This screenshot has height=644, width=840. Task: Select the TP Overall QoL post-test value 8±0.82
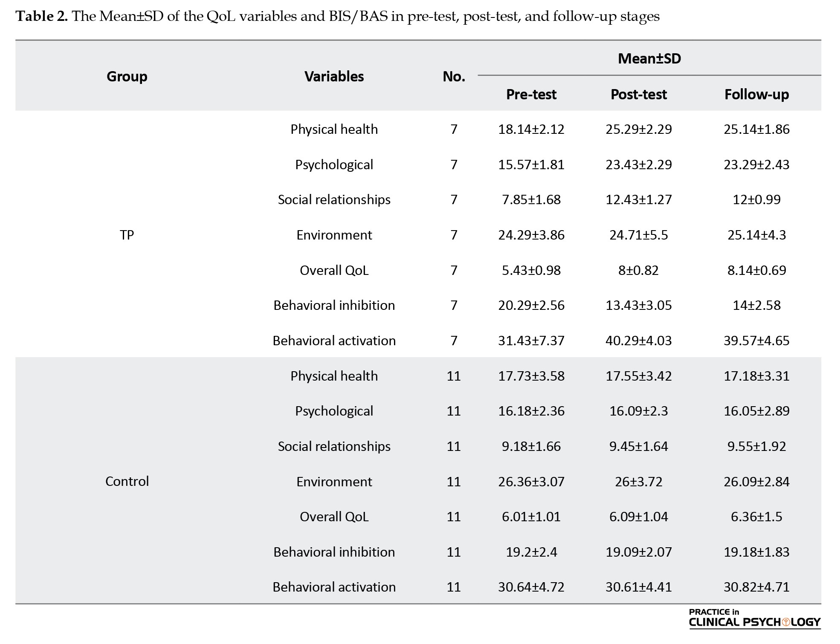coord(638,270)
